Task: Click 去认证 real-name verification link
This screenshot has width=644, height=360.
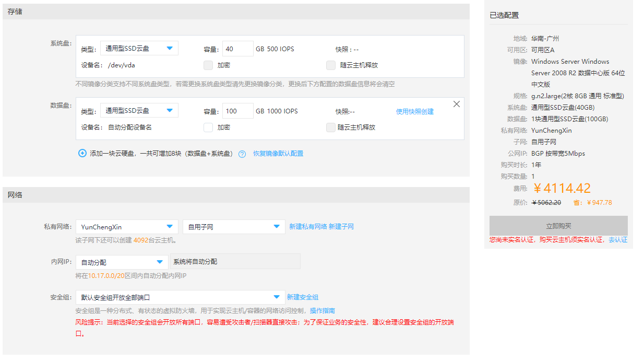Action: (x=618, y=240)
